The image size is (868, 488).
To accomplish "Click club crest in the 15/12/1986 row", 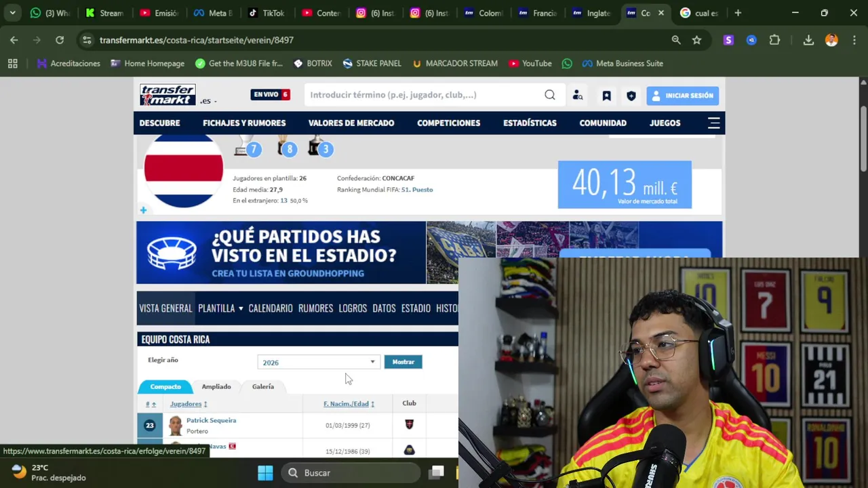I will click(409, 451).
